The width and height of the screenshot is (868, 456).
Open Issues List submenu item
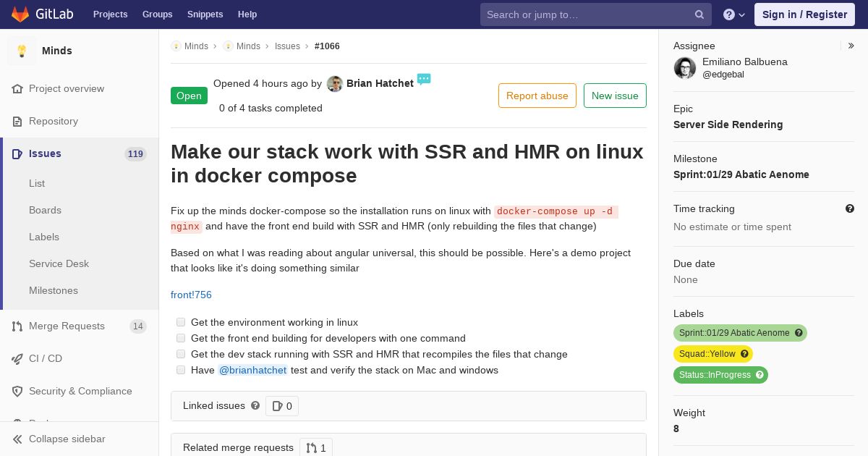coord(37,183)
